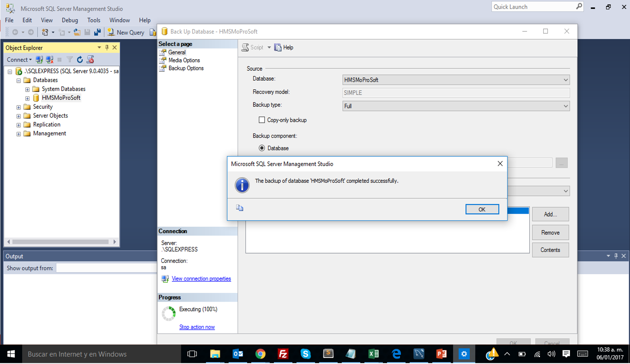This screenshot has width=630, height=364.
Task: Click the Executing progress spinner
Action: pos(169,314)
